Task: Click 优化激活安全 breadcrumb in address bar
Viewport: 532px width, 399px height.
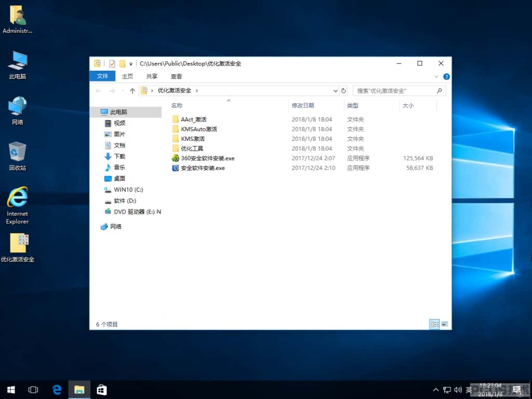Action: 175,90
